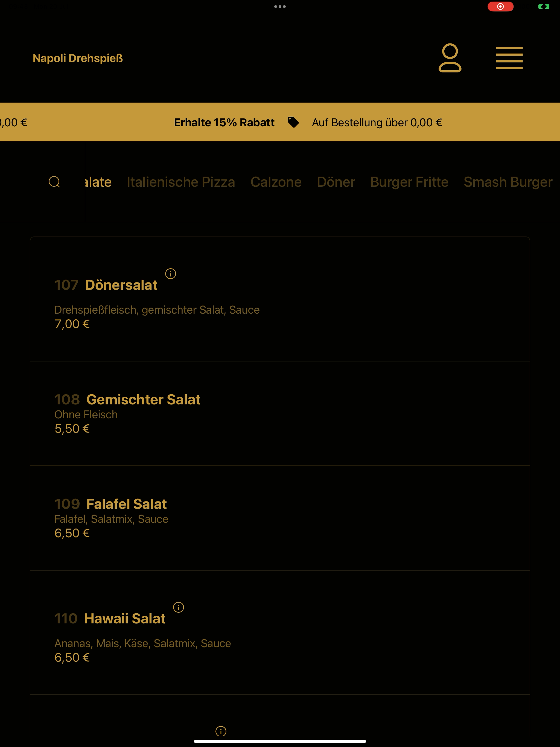Tap the 7,00 € price of Dönersalat
This screenshot has height=747, width=560.
[x=72, y=324]
